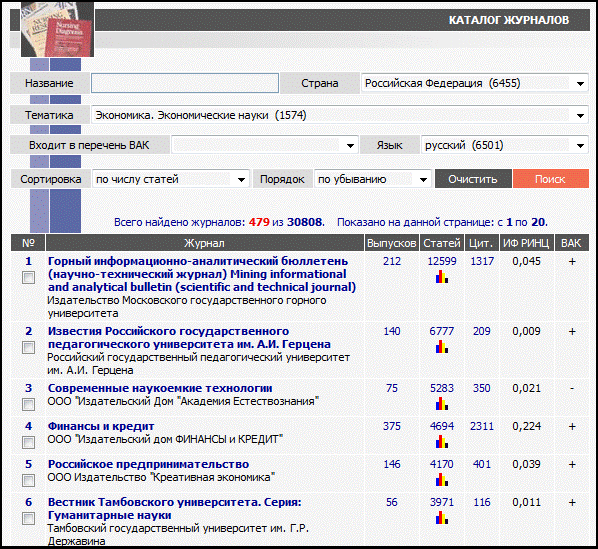Open statistics chart icon for journal 1
The width and height of the screenshot is (598, 549).
(x=442, y=277)
